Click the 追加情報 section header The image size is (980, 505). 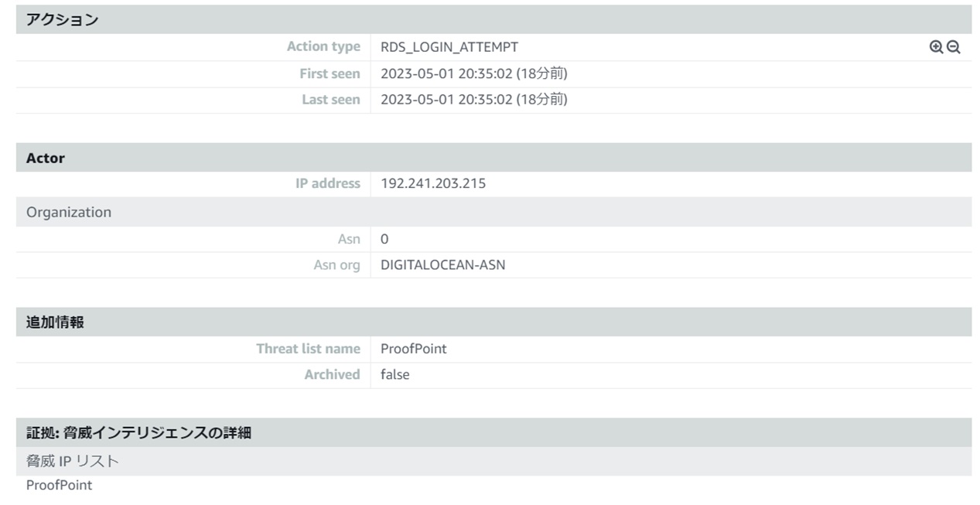point(493,322)
